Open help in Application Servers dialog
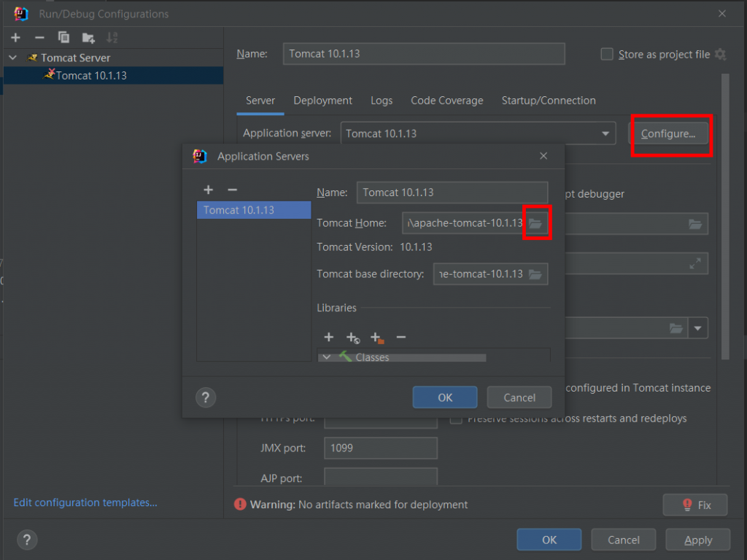Screen dimensions: 747x560 (206, 397)
